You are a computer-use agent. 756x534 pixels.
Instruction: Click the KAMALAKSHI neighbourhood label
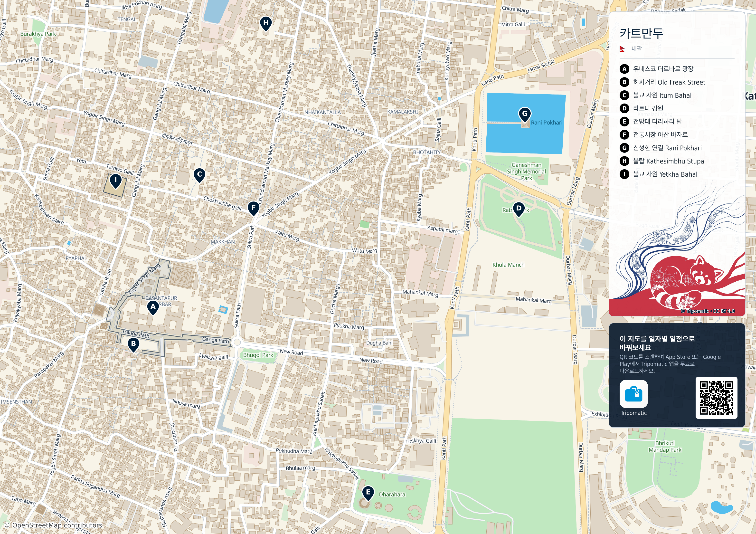point(402,112)
